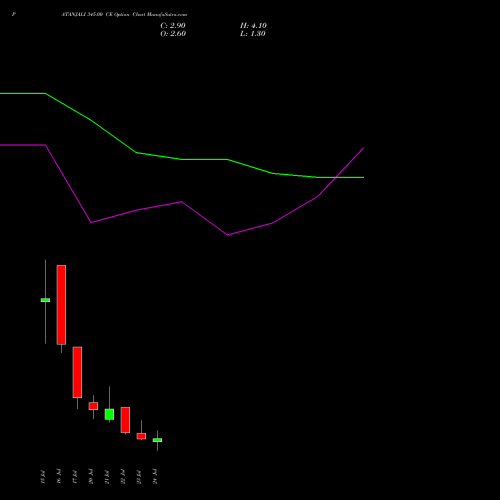Click the chart title containing 'CE Option Chart'
This screenshot has width=500, height=500.
pos(124,15)
